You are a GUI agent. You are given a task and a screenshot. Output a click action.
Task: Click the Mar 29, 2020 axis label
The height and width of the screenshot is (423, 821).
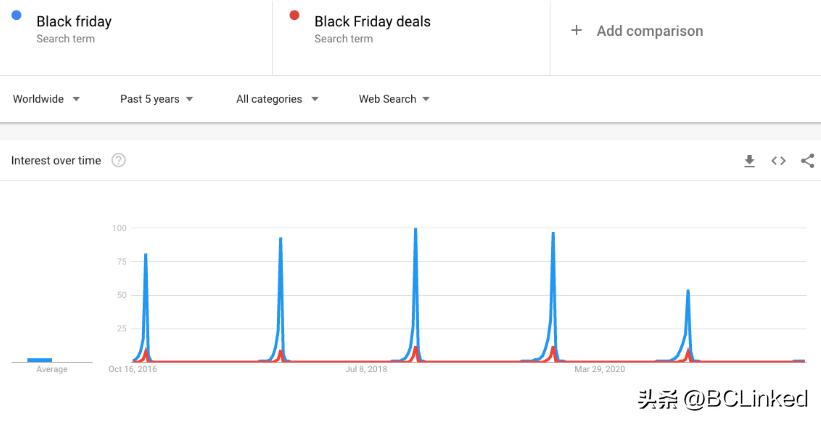[599, 369]
